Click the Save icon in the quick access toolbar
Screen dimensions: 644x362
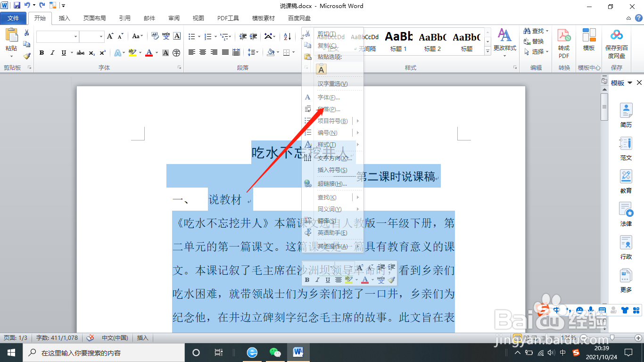(x=17, y=6)
